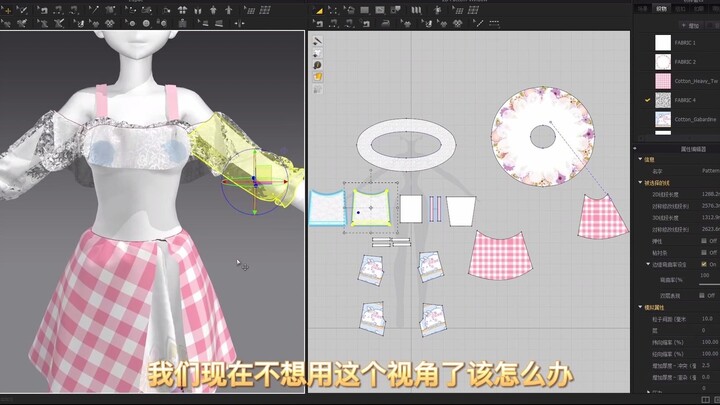Select the pink gingham skirt pattern in 2D window
Viewport: 720px width, 405px height.
[x=503, y=255]
